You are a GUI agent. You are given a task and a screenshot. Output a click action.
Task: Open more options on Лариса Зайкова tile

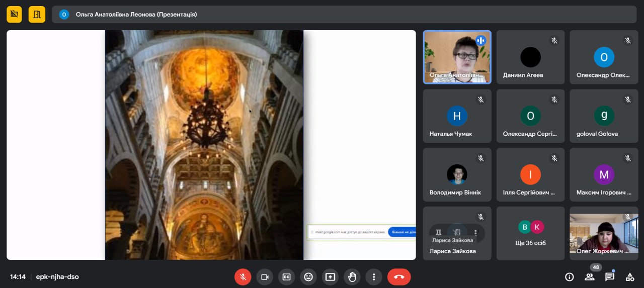click(x=475, y=233)
